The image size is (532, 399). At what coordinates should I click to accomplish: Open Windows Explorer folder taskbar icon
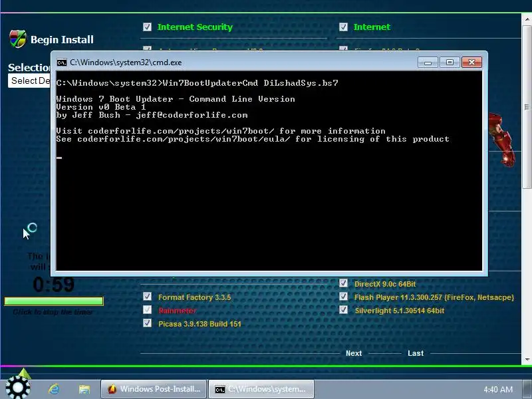84,389
